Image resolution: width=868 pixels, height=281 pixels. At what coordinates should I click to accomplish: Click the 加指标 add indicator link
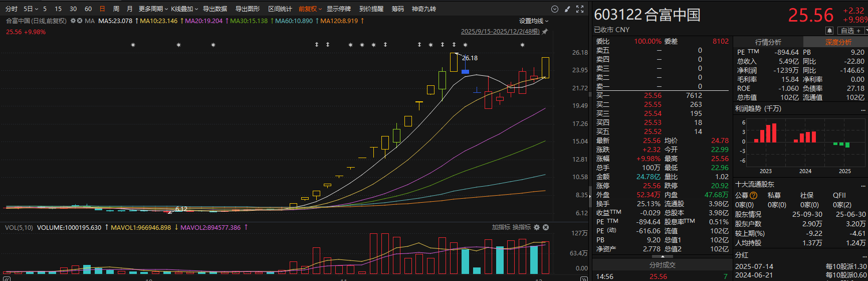(x=501, y=227)
